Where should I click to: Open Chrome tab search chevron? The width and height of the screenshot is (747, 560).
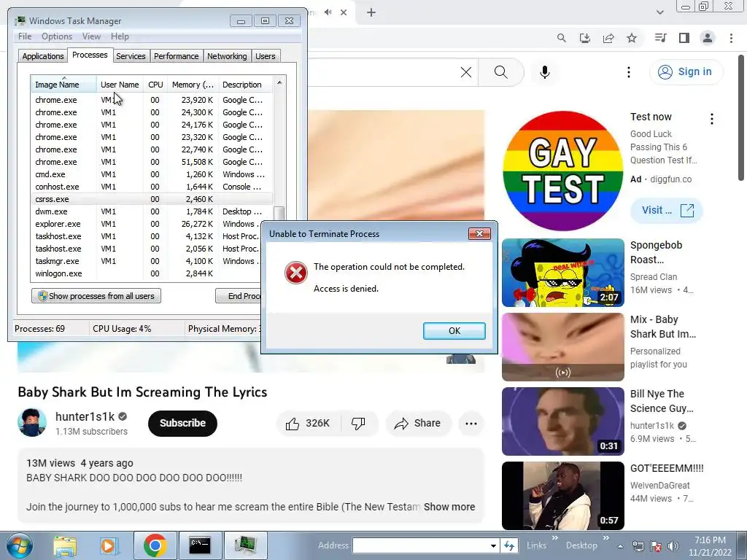[659, 12]
